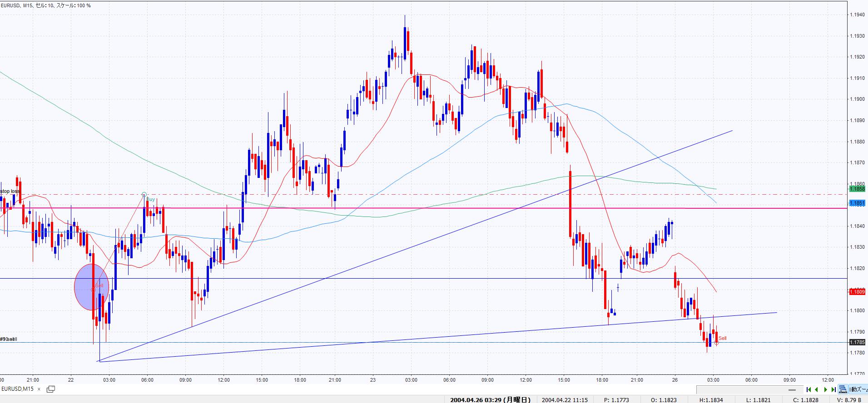Toggle the auto zoom button
868x403 pixels.
coord(859,389)
